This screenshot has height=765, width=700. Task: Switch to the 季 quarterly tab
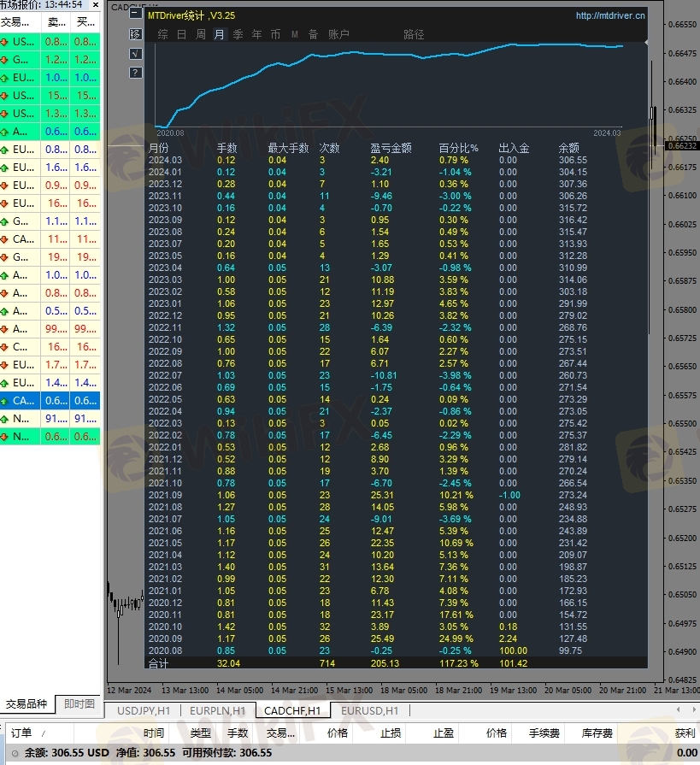coord(238,34)
